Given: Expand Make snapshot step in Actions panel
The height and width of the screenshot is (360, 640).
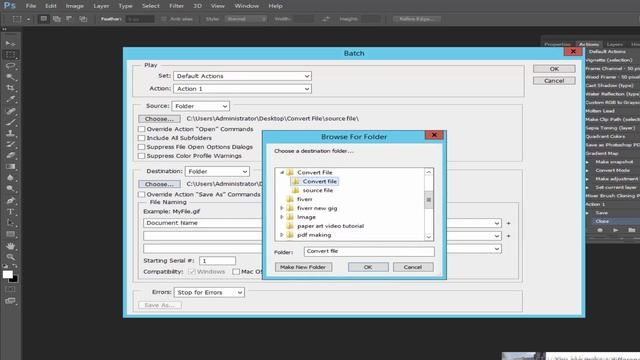Looking at the screenshot, I should coord(588,162).
